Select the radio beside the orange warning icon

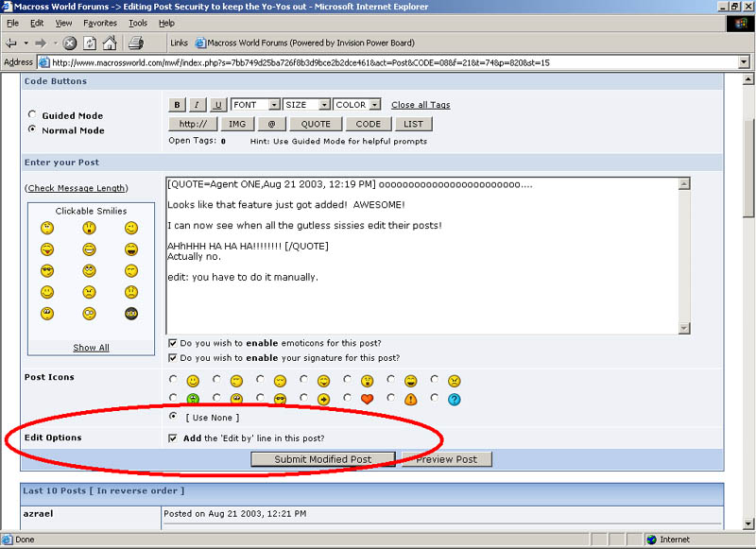click(x=390, y=398)
